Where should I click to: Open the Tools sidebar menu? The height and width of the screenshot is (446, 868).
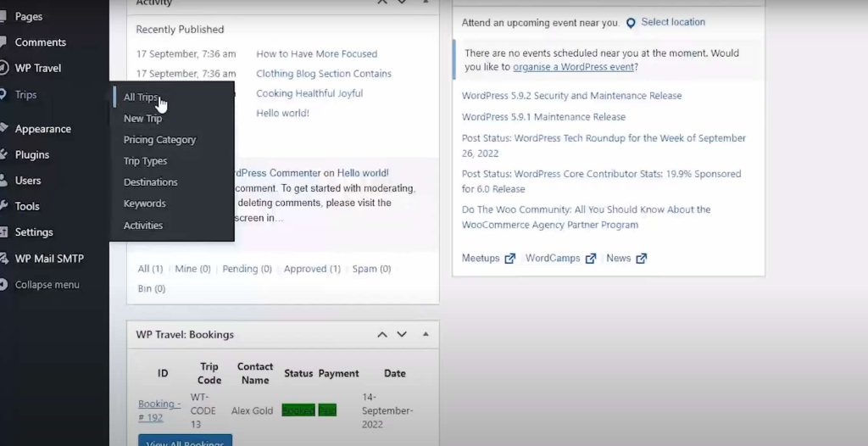coord(26,206)
